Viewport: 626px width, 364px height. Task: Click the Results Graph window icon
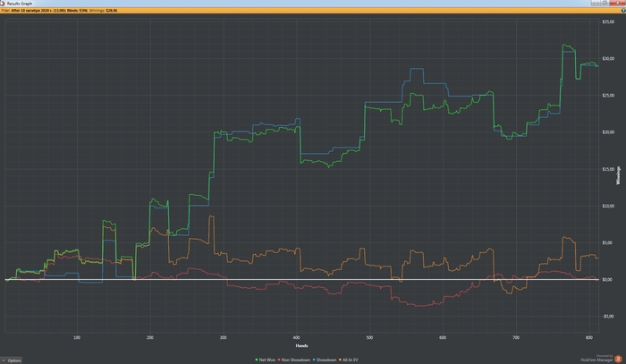(x=3, y=4)
